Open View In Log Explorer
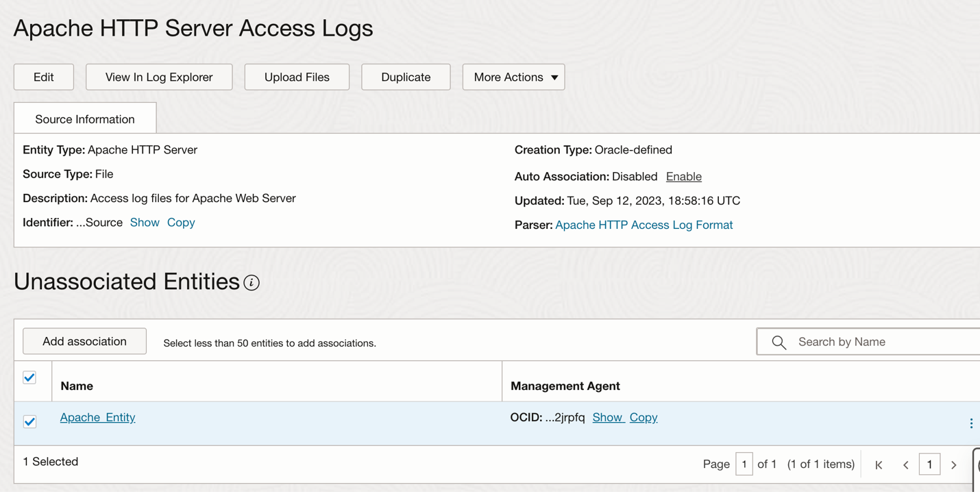This screenshot has height=494, width=980. 158,77
